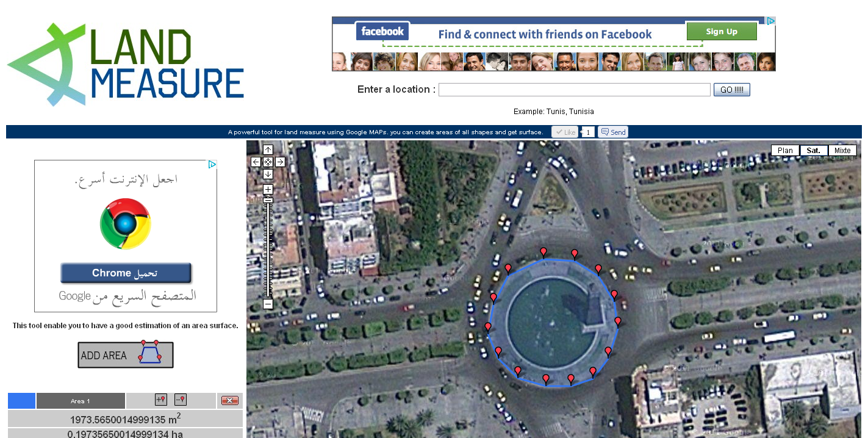
Task: Zoom out the map with minus button
Action: 268,304
